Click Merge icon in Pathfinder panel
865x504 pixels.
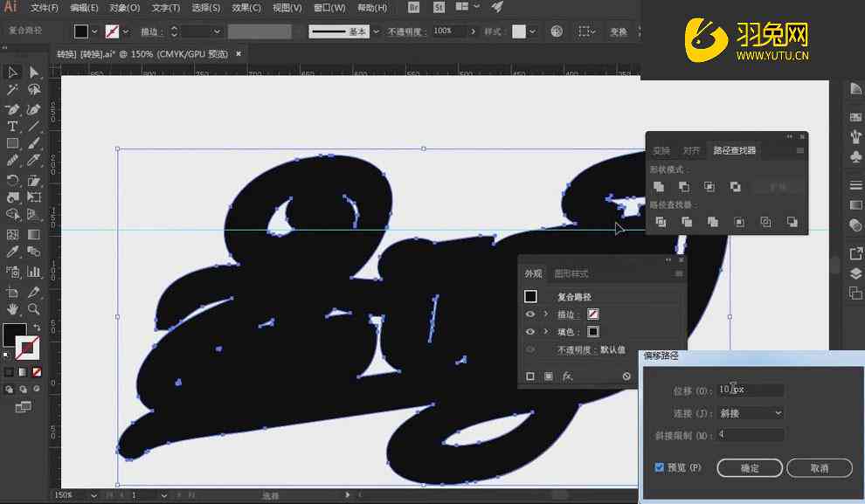pyautogui.click(x=713, y=222)
